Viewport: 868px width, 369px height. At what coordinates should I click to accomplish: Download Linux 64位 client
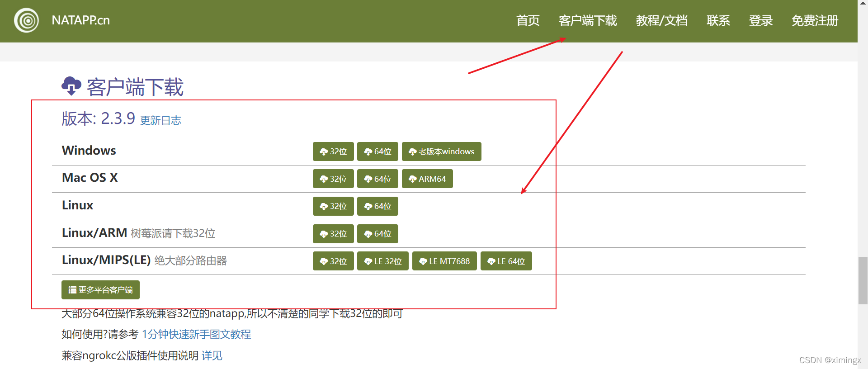coord(377,206)
